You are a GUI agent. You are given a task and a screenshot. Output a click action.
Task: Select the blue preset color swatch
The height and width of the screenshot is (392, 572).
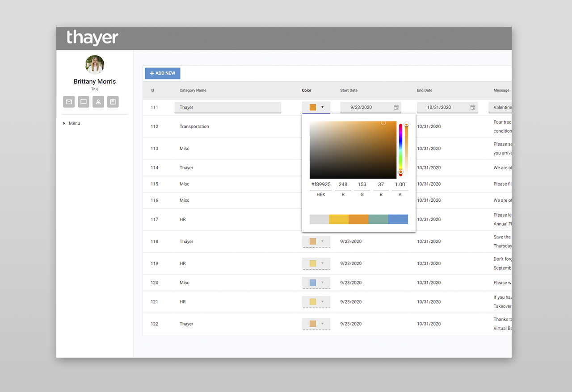[x=398, y=219]
